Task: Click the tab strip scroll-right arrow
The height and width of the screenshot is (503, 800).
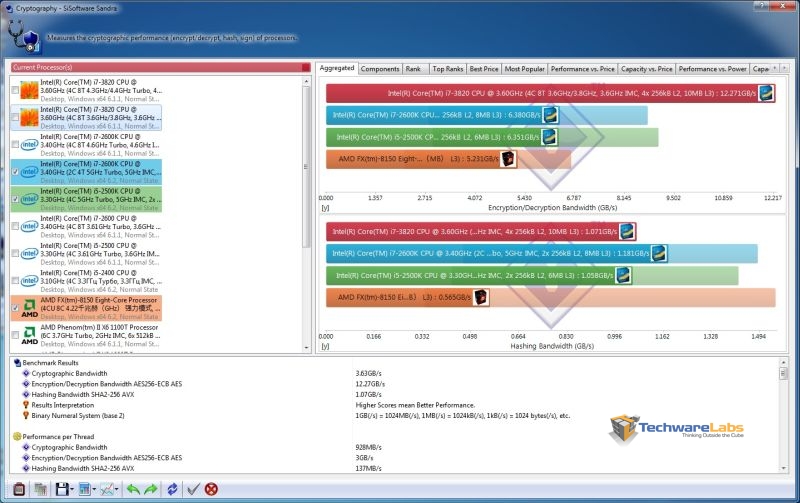Action: 784,68
